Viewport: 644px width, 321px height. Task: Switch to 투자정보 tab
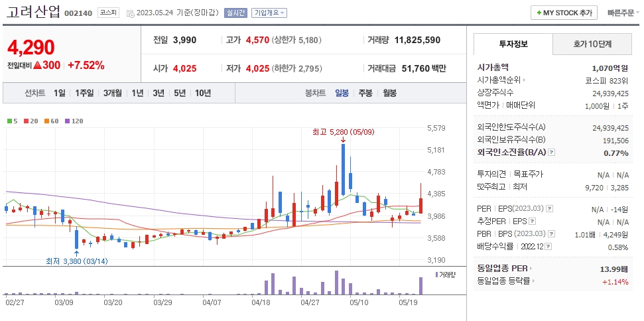tap(513, 44)
